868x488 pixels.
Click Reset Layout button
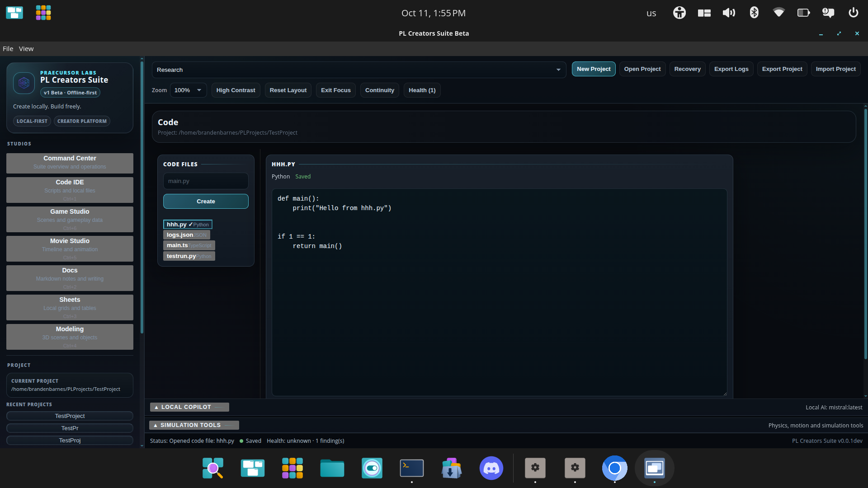point(288,90)
